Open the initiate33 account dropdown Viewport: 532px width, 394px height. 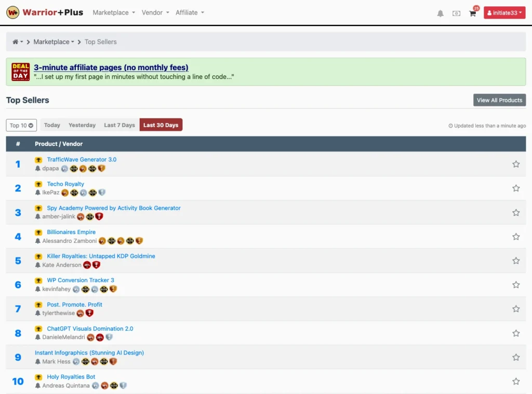point(504,13)
